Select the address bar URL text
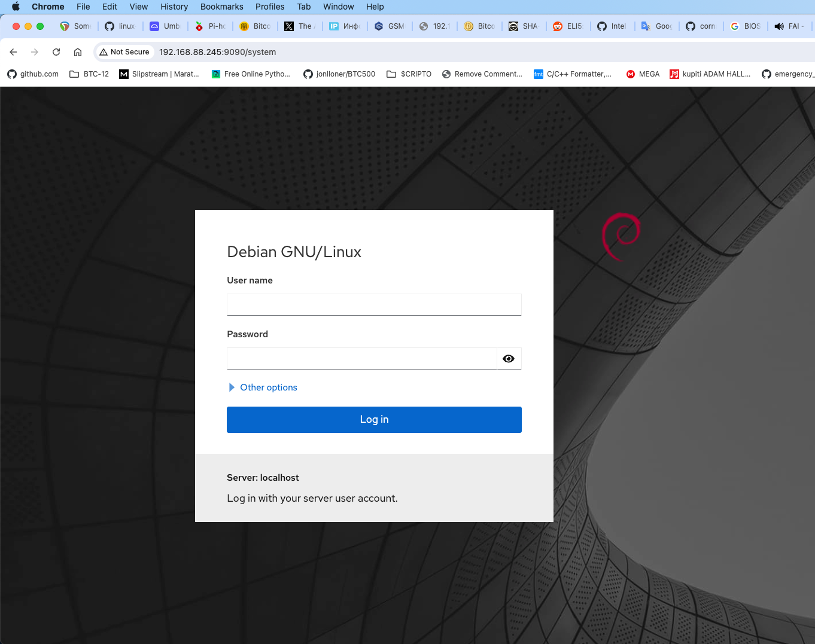 [x=217, y=52]
